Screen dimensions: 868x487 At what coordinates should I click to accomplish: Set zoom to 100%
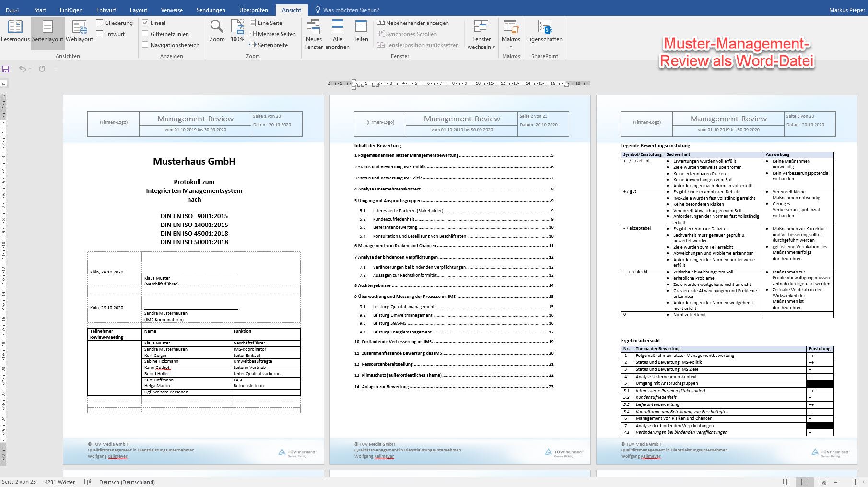[x=237, y=31]
